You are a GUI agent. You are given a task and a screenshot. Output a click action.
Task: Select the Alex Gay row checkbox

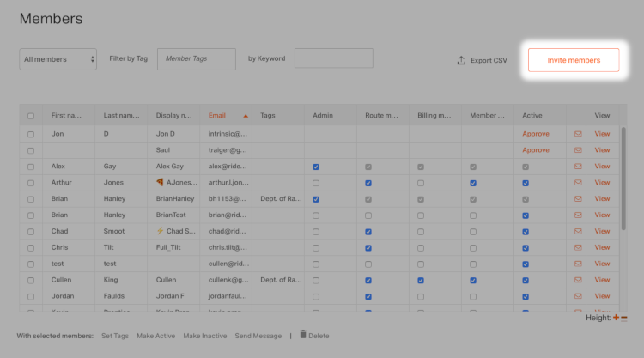tap(31, 167)
